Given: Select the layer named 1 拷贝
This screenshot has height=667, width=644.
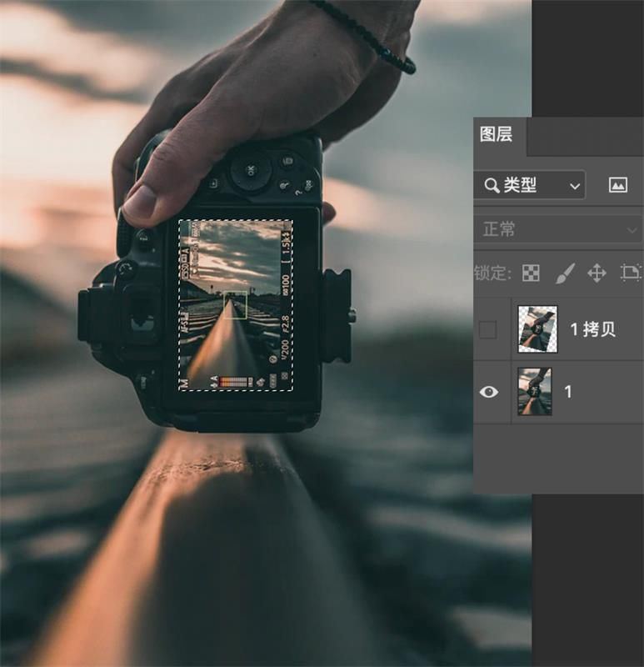Looking at the screenshot, I should (x=593, y=329).
